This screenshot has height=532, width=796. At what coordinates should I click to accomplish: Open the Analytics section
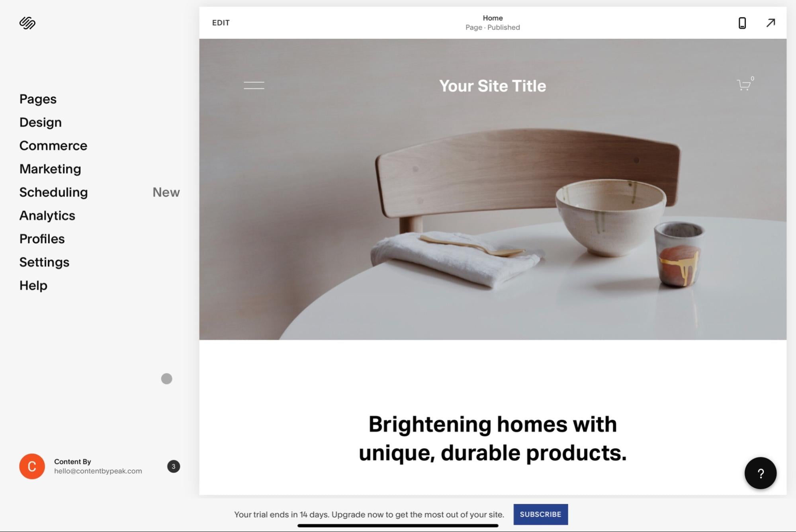[47, 215]
